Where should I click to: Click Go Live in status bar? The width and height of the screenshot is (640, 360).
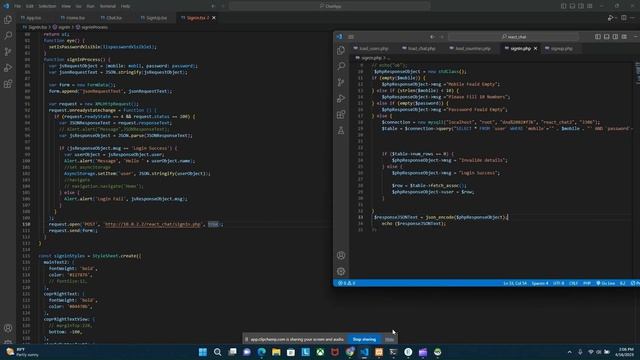click(605, 283)
